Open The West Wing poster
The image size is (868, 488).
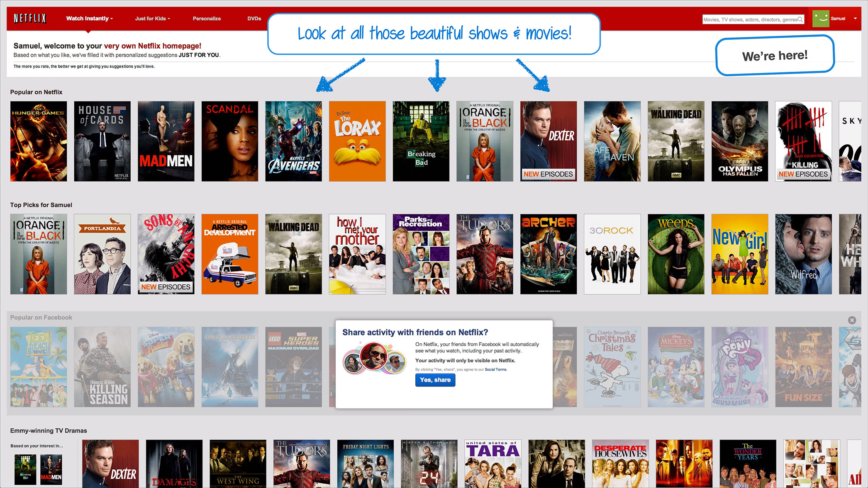(238, 464)
